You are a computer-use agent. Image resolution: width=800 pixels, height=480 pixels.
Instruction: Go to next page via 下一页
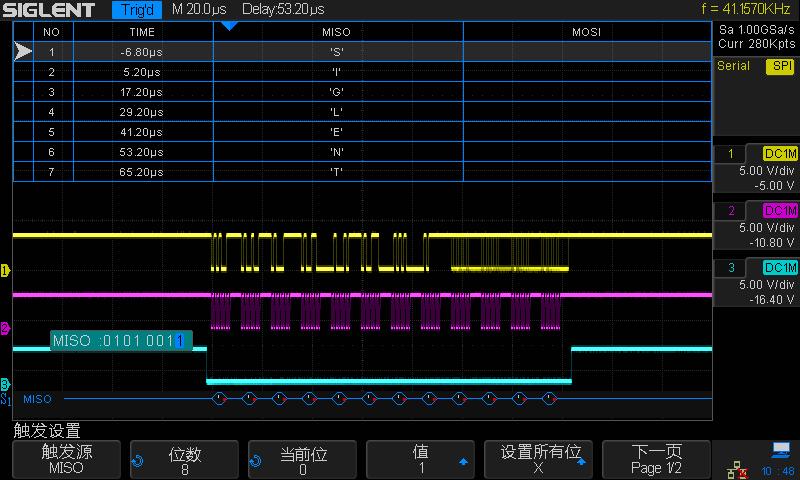click(x=656, y=460)
